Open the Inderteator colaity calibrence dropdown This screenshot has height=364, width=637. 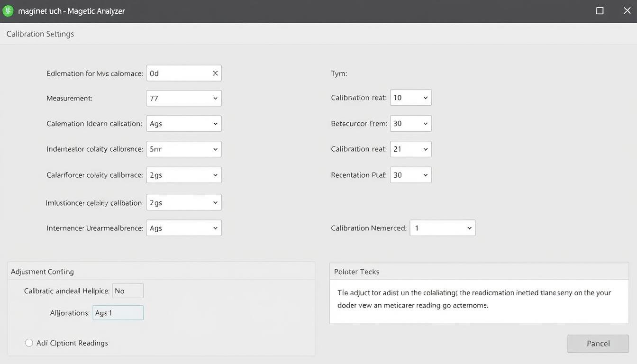[183, 149]
